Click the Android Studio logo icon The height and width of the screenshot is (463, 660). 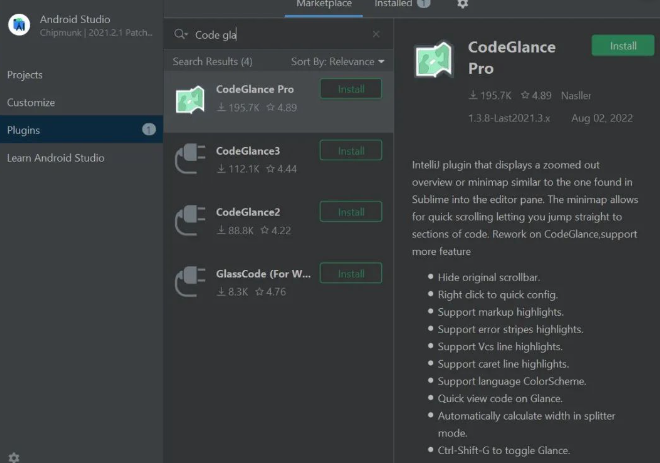19,25
